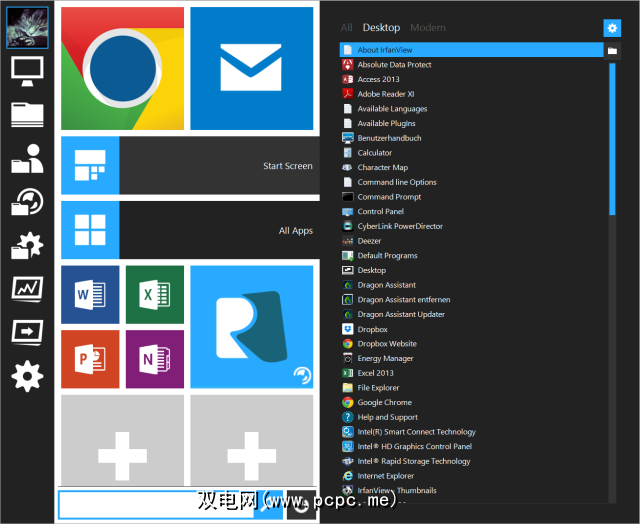Open the user folder sidebar icon

pyautogui.click(x=27, y=159)
